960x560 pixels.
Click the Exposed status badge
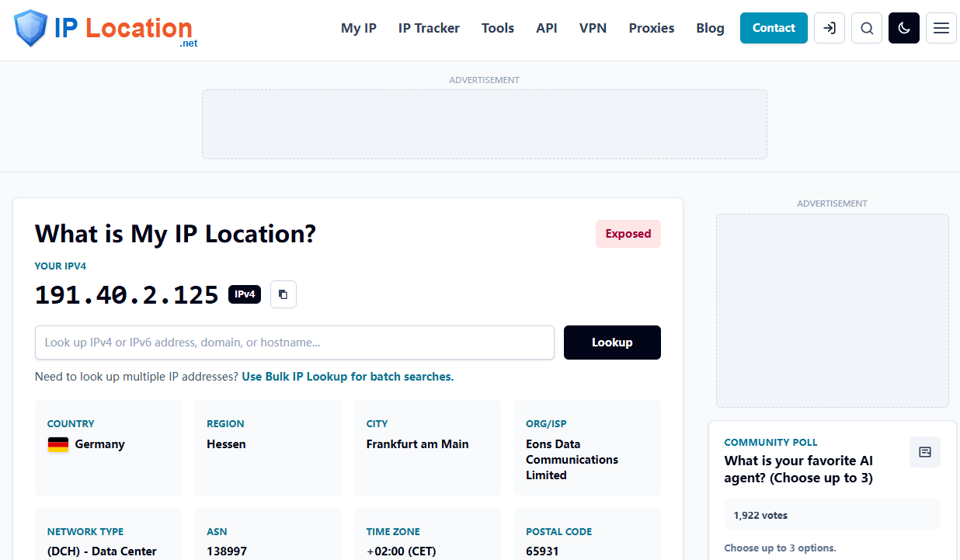[x=628, y=234]
